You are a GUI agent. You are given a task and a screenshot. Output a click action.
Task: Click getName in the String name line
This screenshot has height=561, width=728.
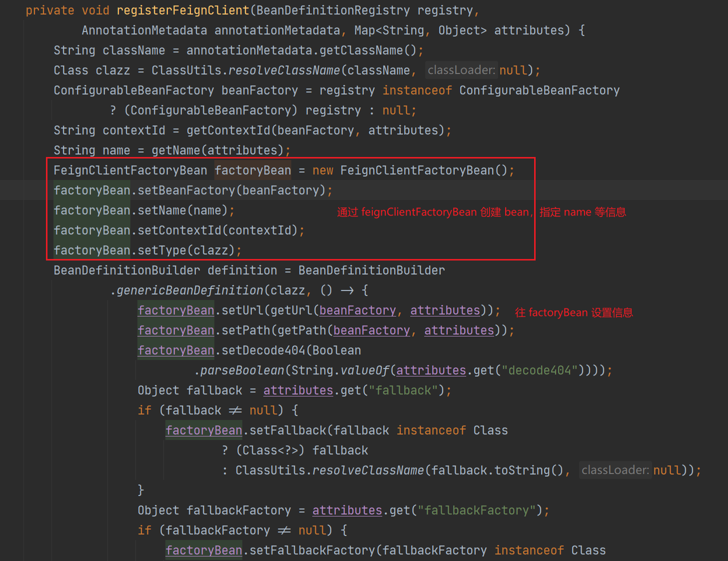(173, 150)
